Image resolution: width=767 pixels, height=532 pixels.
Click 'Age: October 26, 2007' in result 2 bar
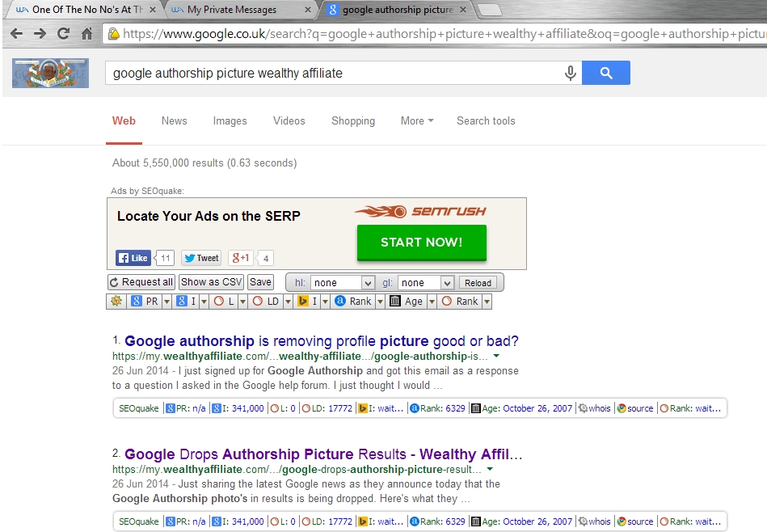(x=521, y=521)
